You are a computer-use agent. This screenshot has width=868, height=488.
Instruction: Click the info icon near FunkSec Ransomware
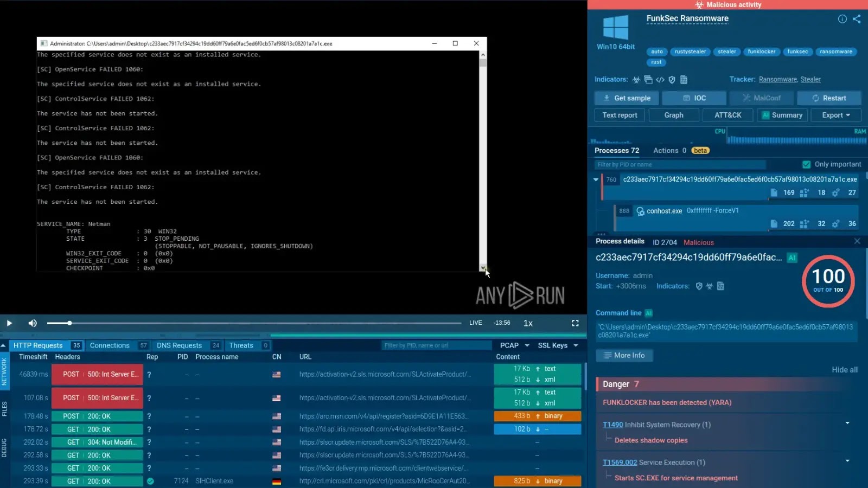pyautogui.click(x=842, y=19)
